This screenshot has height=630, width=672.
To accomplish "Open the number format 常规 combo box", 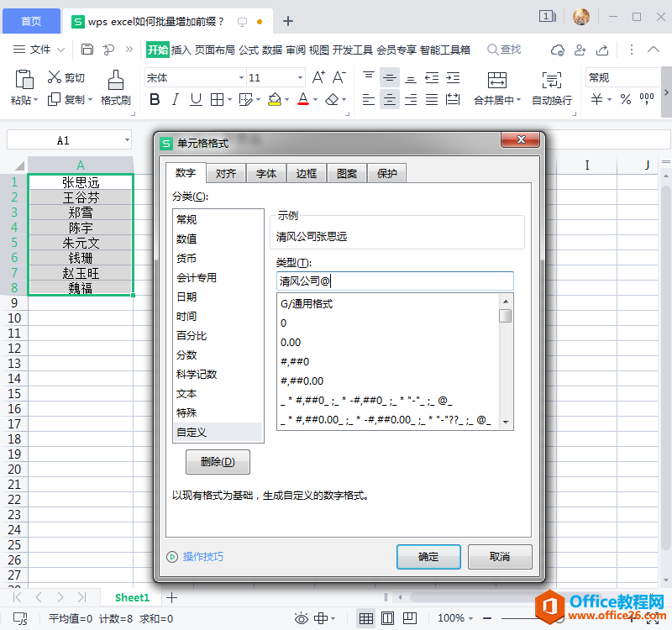I will click(x=622, y=77).
